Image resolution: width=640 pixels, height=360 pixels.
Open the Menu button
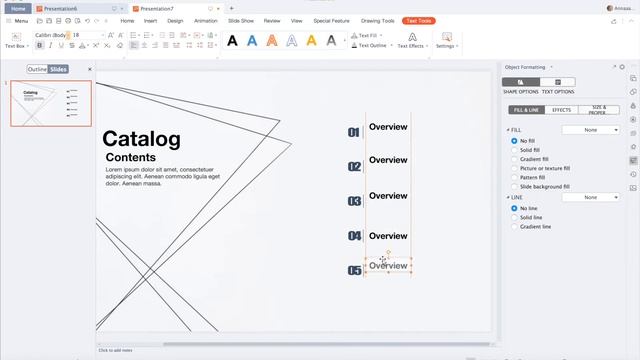[18, 21]
